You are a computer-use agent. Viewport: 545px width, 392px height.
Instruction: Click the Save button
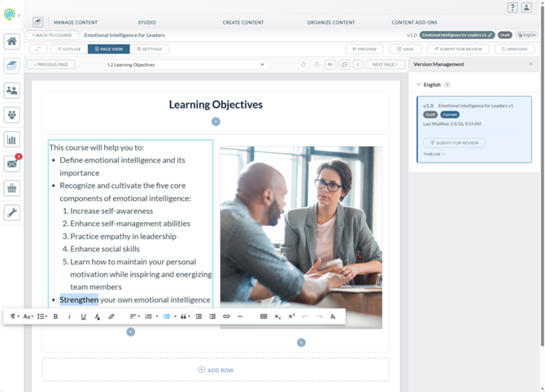click(x=405, y=49)
